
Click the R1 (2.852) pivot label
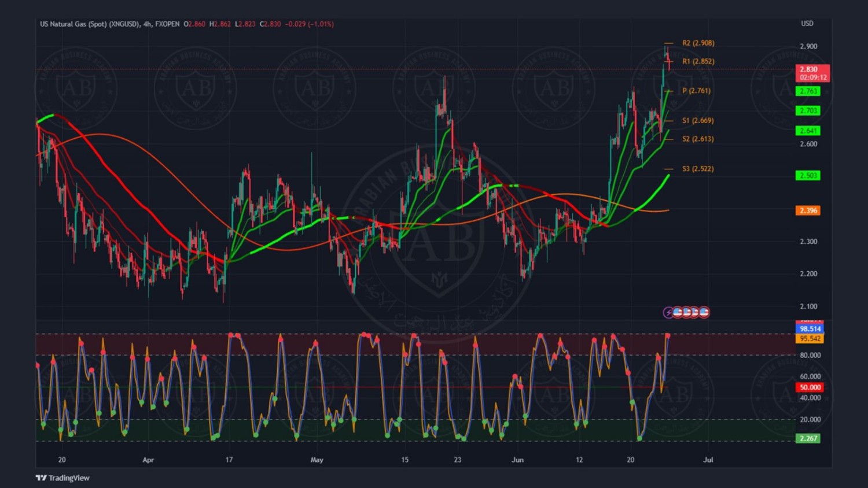(698, 61)
